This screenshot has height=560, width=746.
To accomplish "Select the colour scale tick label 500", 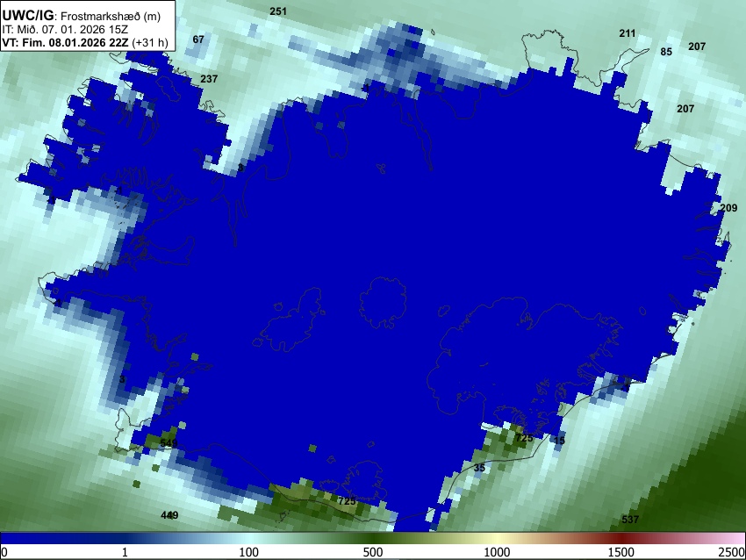I will pos(372,552).
